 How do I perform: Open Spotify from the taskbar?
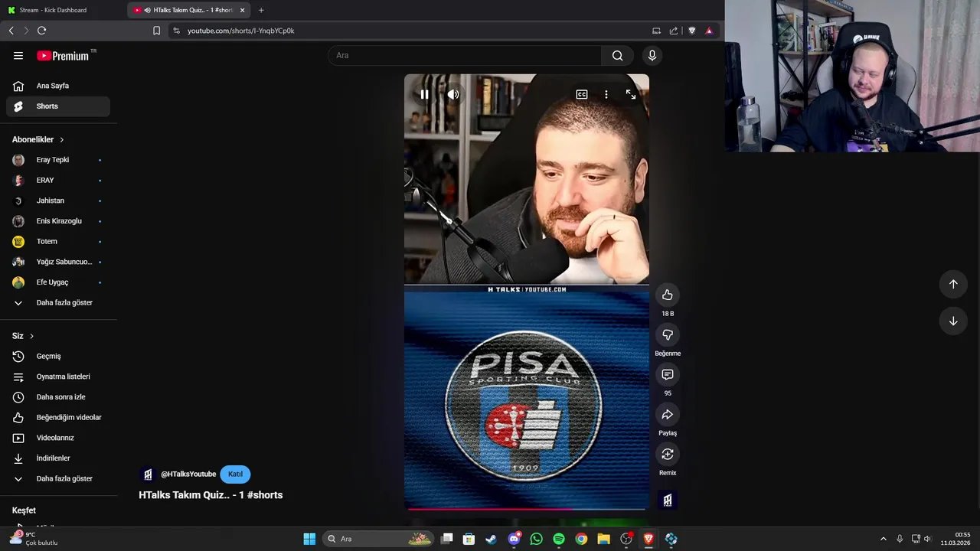559,539
